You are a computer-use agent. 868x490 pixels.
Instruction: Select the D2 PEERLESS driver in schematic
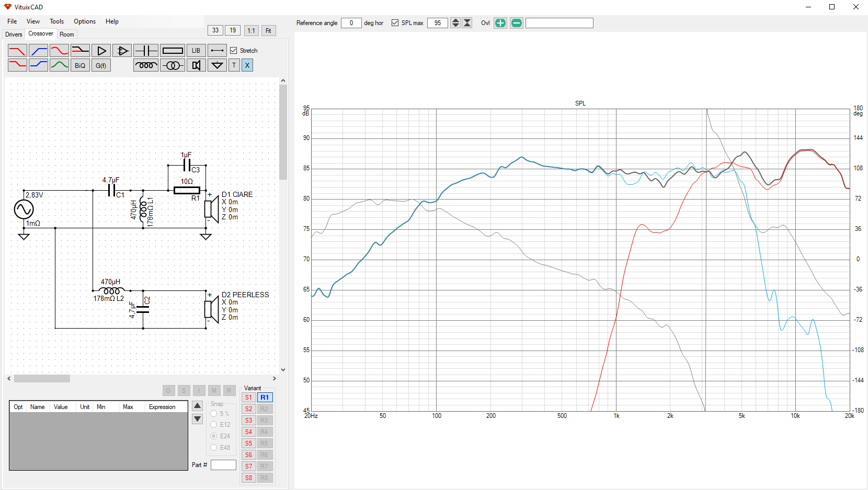[211, 309]
